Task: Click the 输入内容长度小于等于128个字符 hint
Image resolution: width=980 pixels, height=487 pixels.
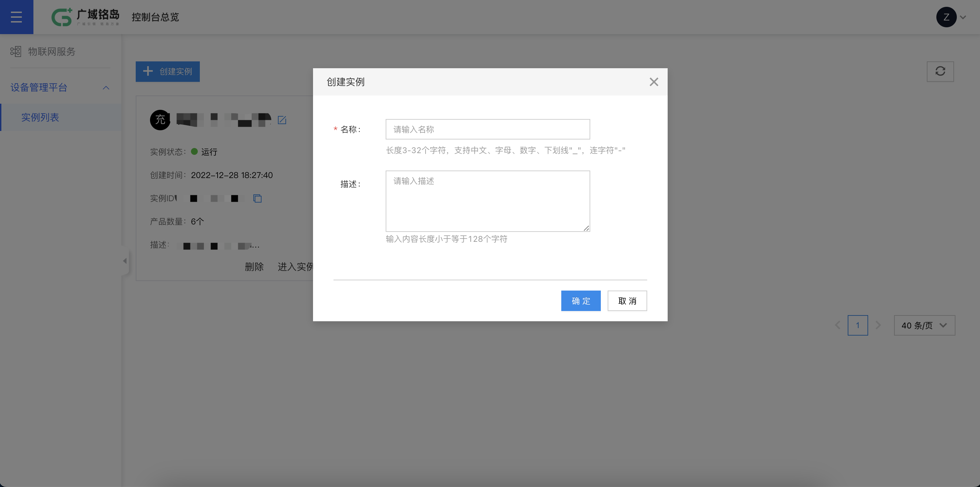Action: pos(446,239)
